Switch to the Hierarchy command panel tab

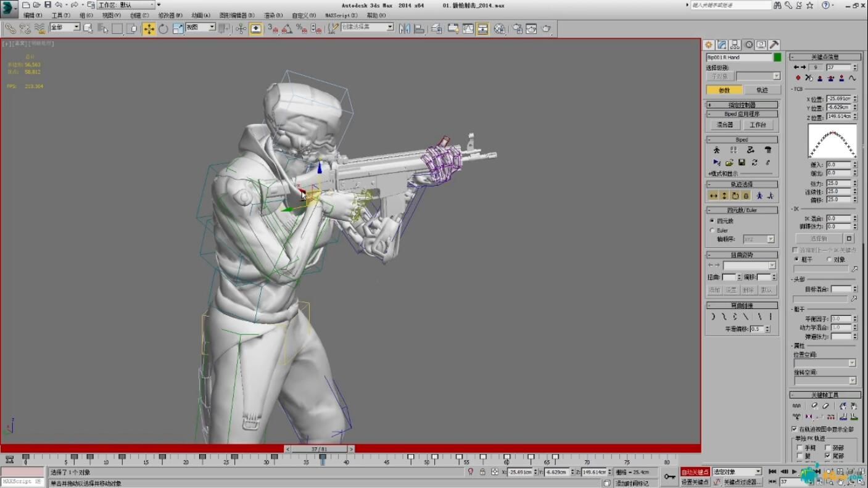point(735,45)
